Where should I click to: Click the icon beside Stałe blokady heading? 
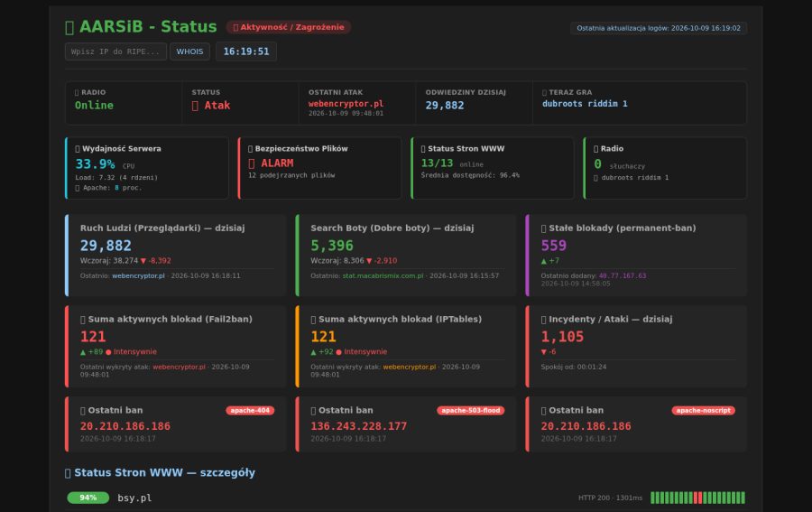(543, 228)
